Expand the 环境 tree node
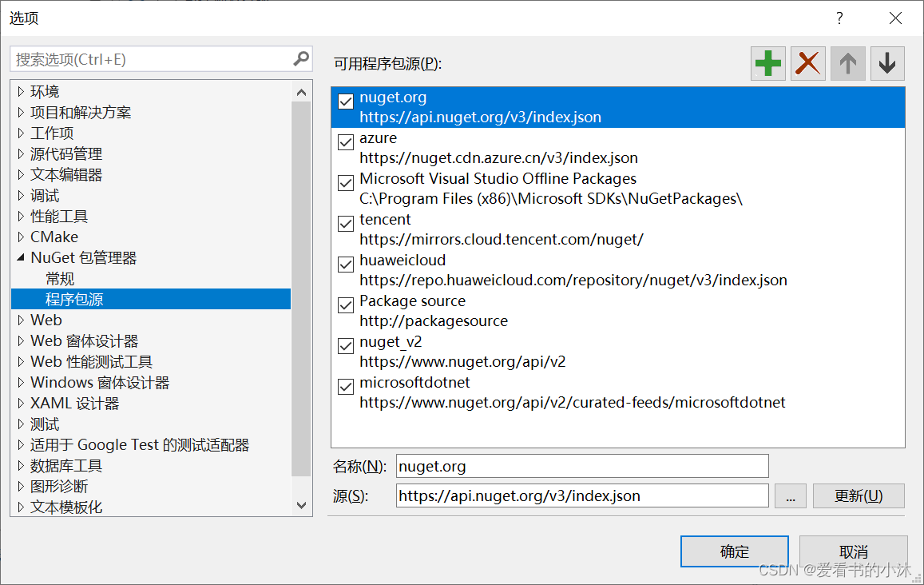This screenshot has height=585, width=924. [x=21, y=91]
